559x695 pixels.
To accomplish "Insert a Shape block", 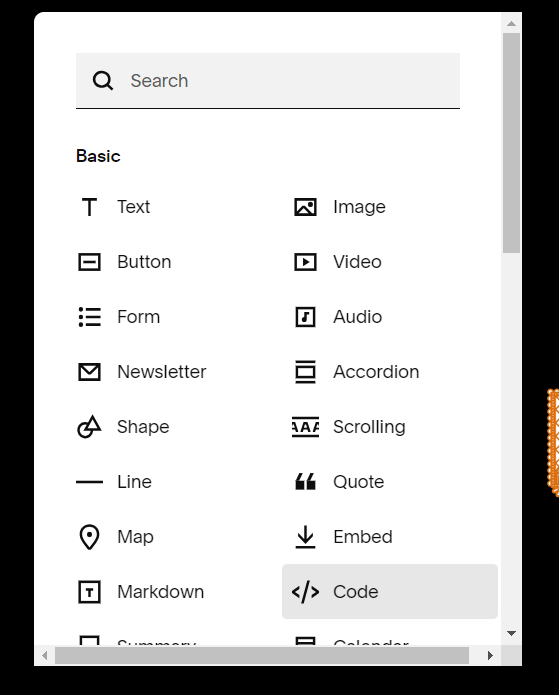I will 124,427.
